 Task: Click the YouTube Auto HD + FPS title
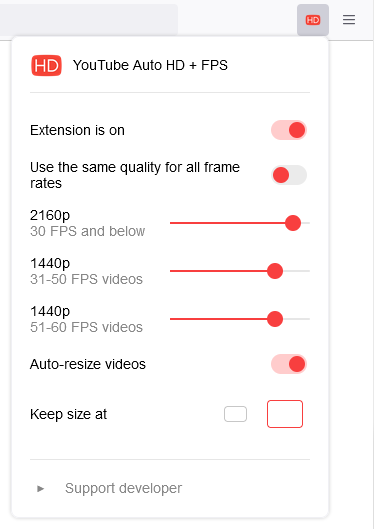[x=150, y=65]
